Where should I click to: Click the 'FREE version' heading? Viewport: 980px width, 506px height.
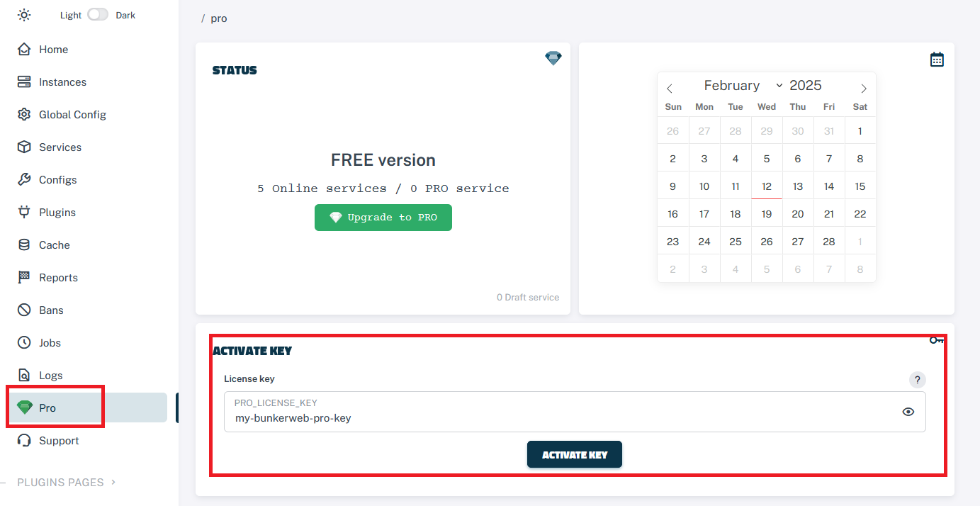pyautogui.click(x=383, y=160)
